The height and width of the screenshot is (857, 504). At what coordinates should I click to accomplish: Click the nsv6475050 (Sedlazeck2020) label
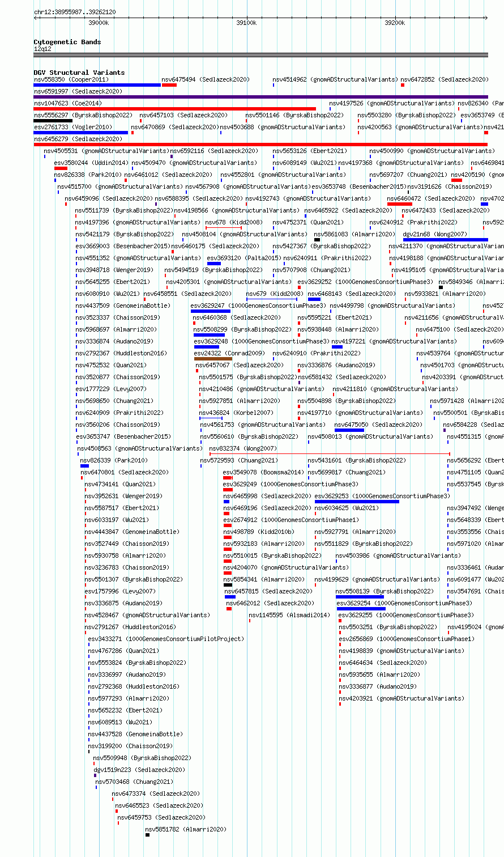(x=378, y=425)
